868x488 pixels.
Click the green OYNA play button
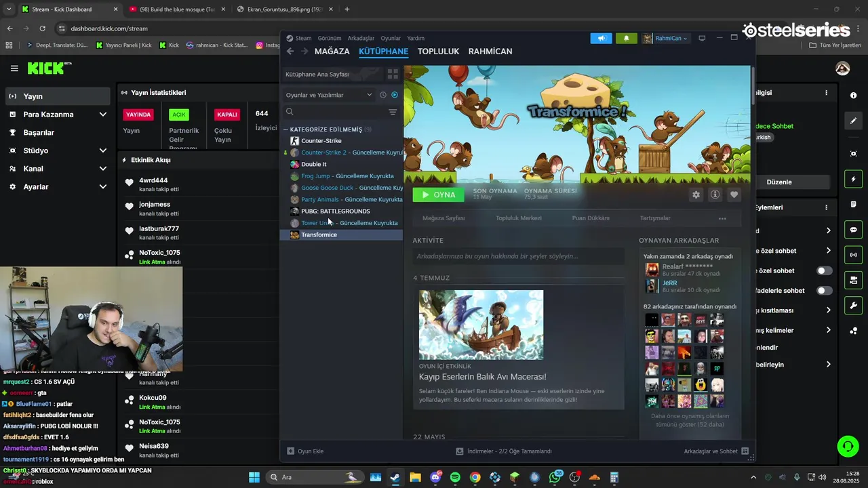click(x=438, y=195)
